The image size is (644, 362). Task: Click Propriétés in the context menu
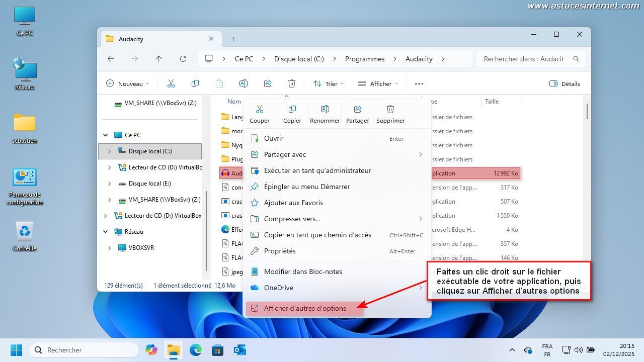[280, 251]
